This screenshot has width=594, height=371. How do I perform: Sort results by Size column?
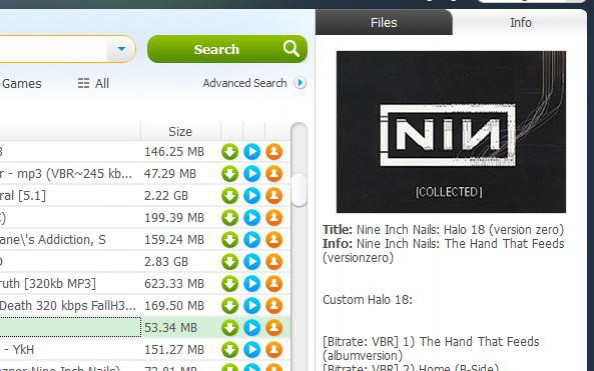tap(180, 131)
